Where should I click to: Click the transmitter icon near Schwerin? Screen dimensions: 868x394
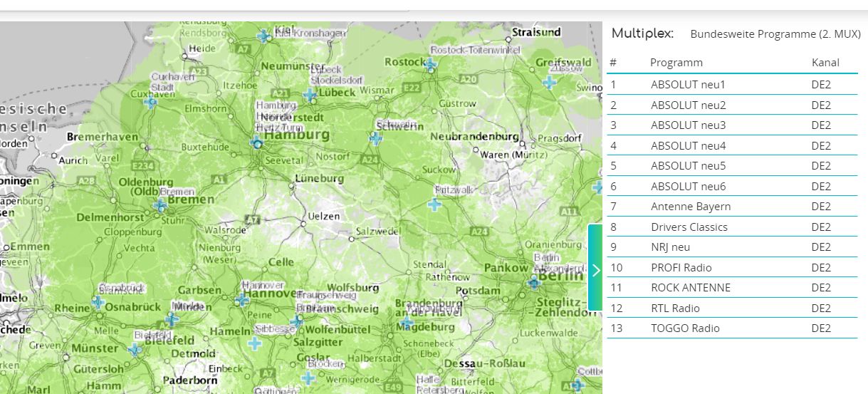click(x=375, y=138)
